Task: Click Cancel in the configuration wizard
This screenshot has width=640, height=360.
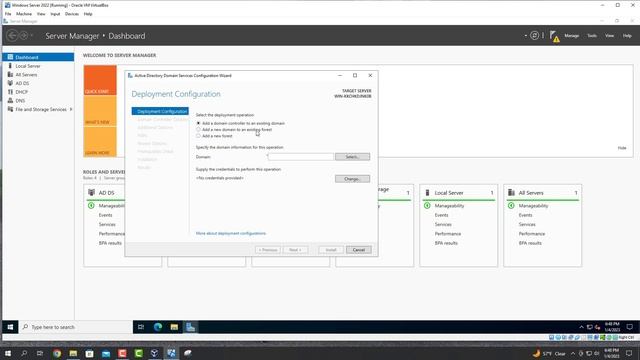Action: [x=359, y=250]
